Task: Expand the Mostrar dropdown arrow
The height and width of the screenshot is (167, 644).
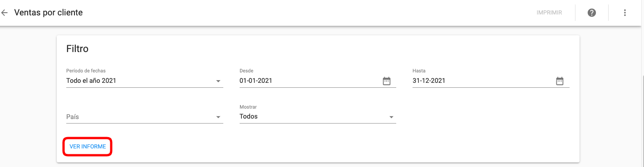Action: pyautogui.click(x=391, y=117)
